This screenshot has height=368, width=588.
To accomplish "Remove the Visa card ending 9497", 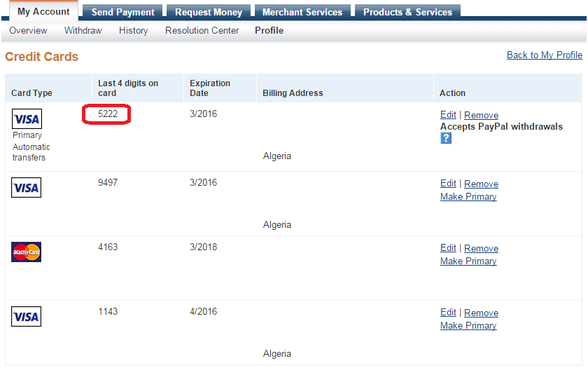I will 481,184.
